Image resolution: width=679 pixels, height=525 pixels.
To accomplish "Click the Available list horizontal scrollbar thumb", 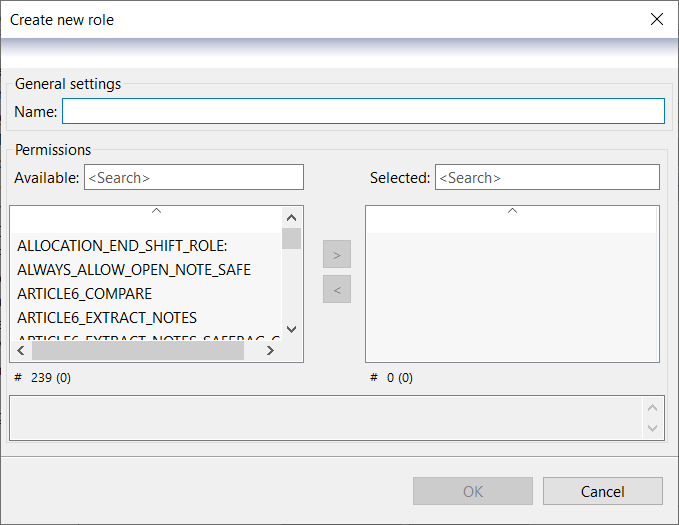I will point(137,351).
